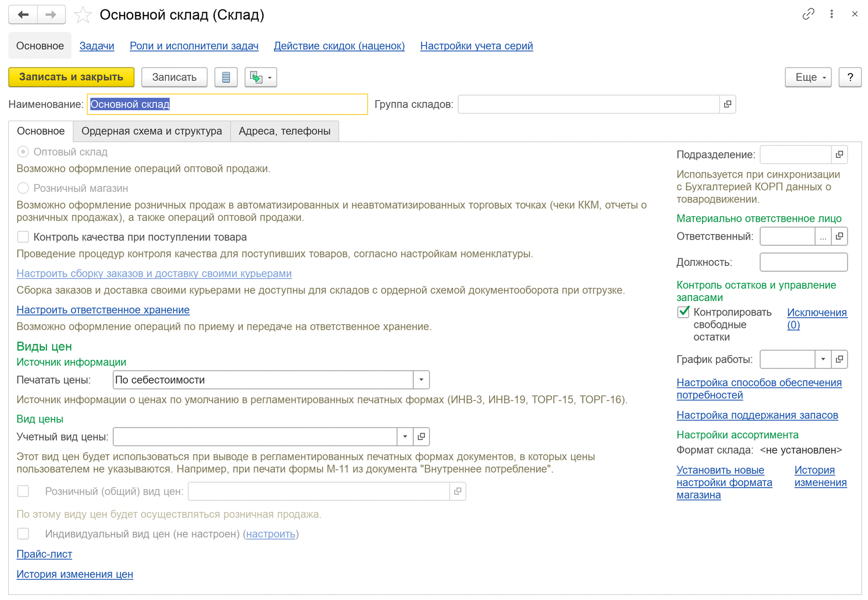Click the Записать button
This screenshot has height=600, width=868.
174,77
